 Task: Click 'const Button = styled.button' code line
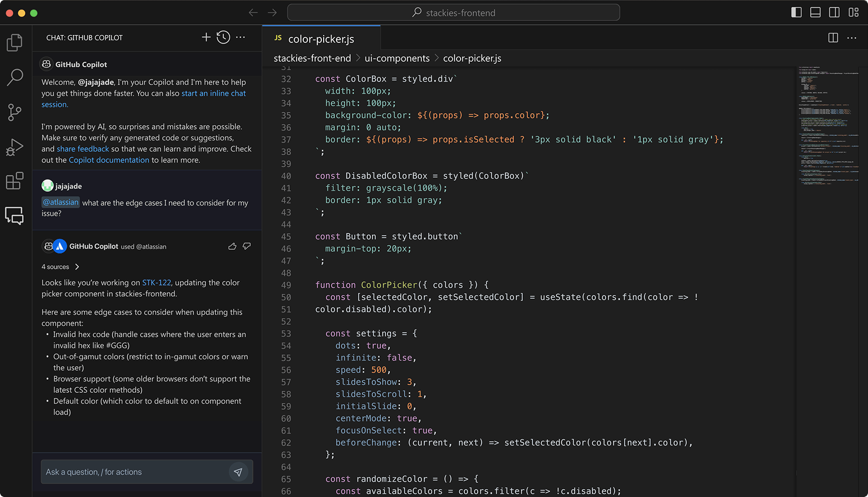[389, 237]
